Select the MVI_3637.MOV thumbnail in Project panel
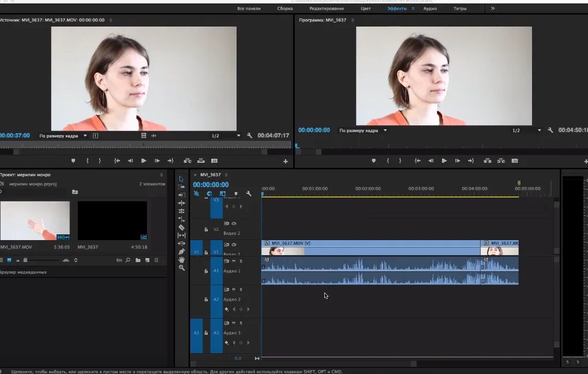This screenshot has height=374, width=588. pyautogui.click(x=35, y=220)
